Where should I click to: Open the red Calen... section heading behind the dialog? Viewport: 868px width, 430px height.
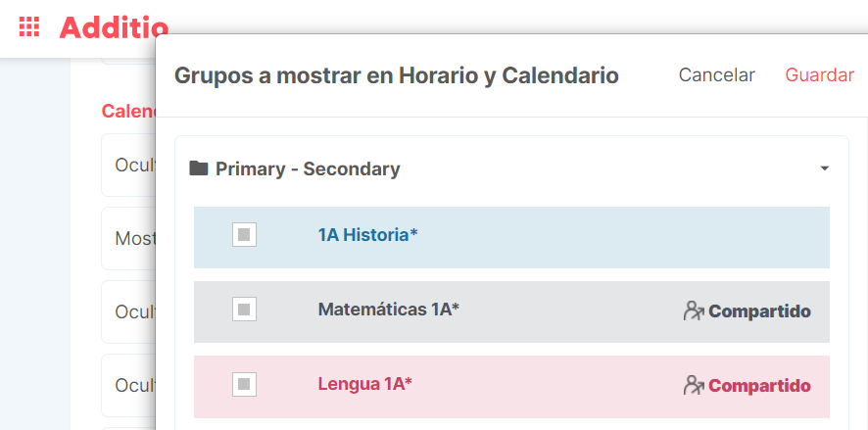click(128, 112)
